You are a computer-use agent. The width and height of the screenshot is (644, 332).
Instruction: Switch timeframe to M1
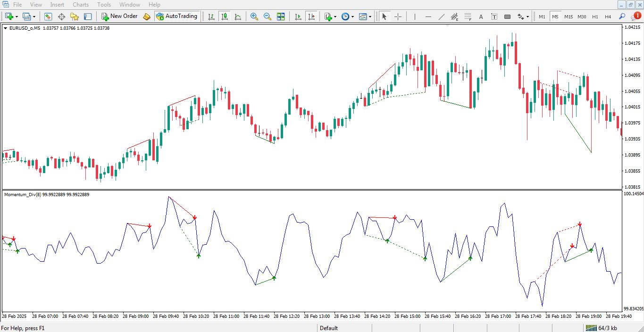[542, 17]
